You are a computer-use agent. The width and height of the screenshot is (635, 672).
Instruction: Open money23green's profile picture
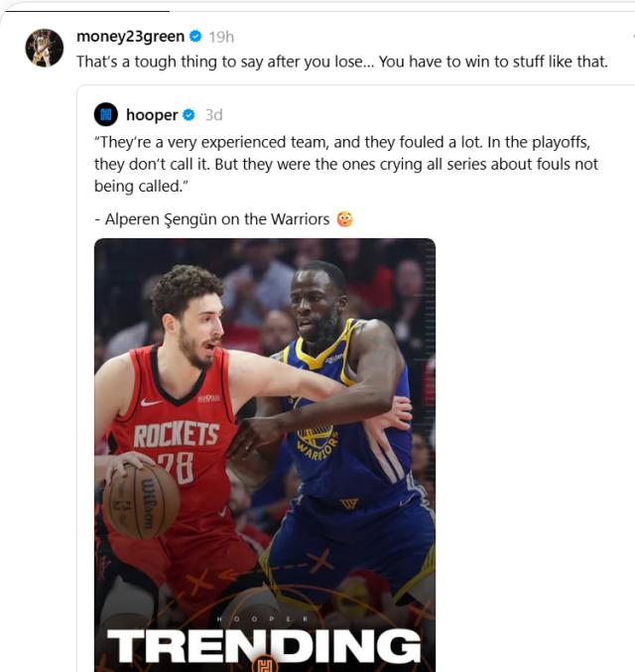(44, 48)
